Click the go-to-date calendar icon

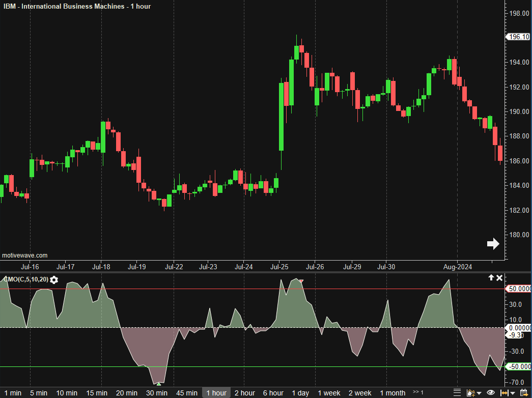point(524,393)
